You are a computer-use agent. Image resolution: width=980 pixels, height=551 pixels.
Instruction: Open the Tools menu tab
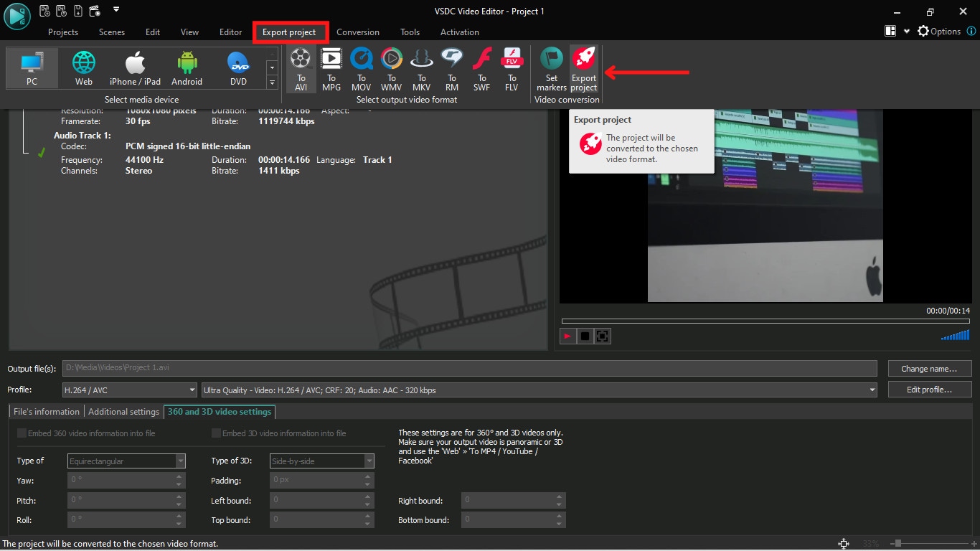pyautogui.click(x=410, y=32)
